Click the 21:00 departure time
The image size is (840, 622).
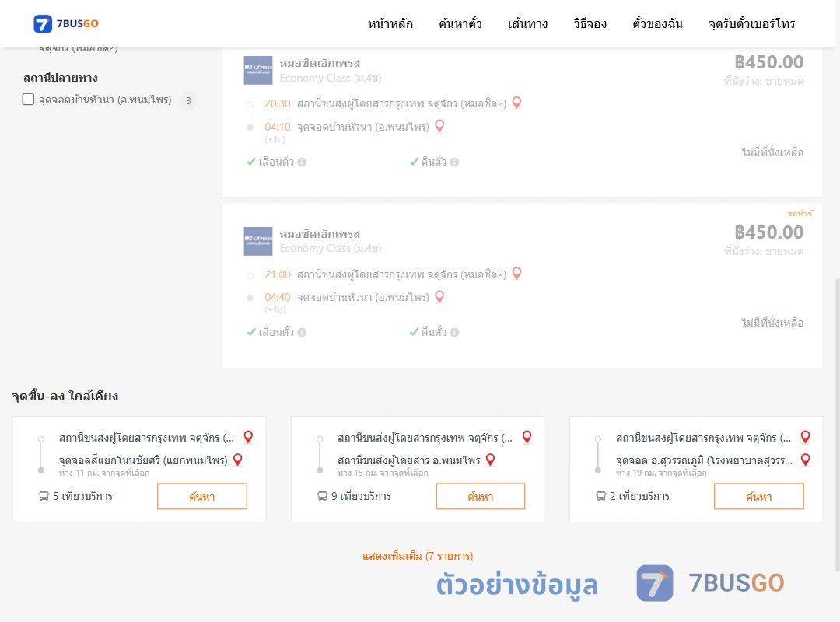278,274
